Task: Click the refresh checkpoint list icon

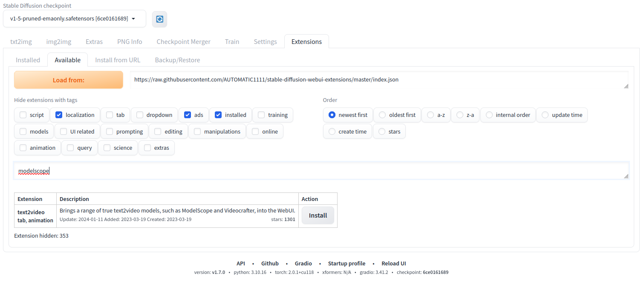Action: [159, 19]
